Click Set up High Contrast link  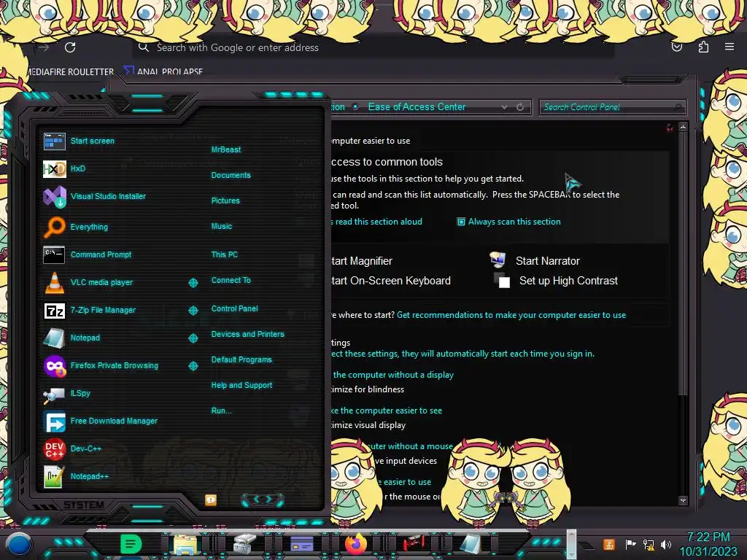(x=568, y=281)
